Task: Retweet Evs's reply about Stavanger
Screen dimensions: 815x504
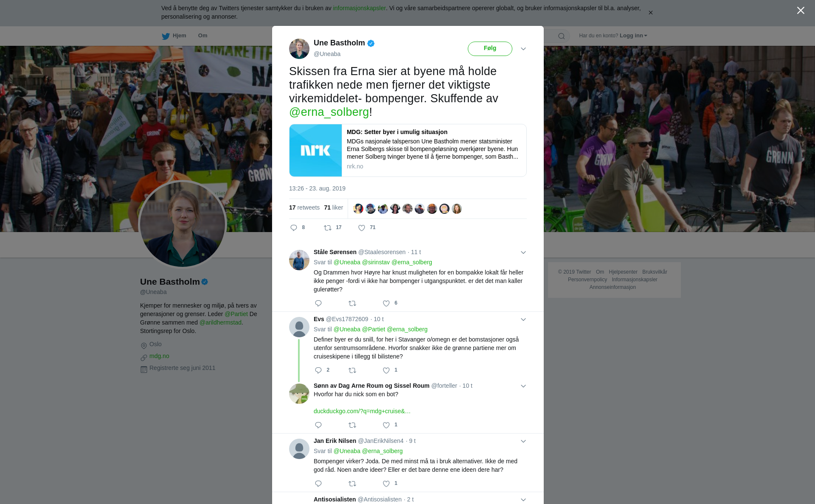Action: (x=352, y=370)
